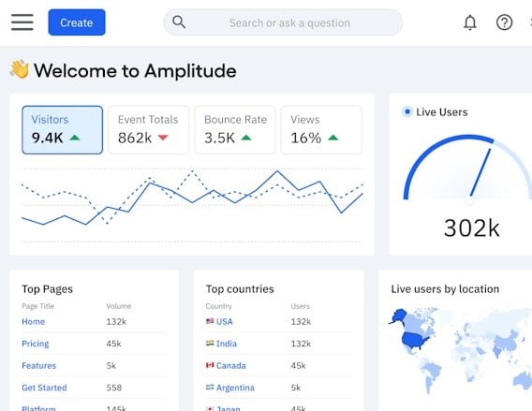Open the India country link
532x411 pixels.
point(227,344)
